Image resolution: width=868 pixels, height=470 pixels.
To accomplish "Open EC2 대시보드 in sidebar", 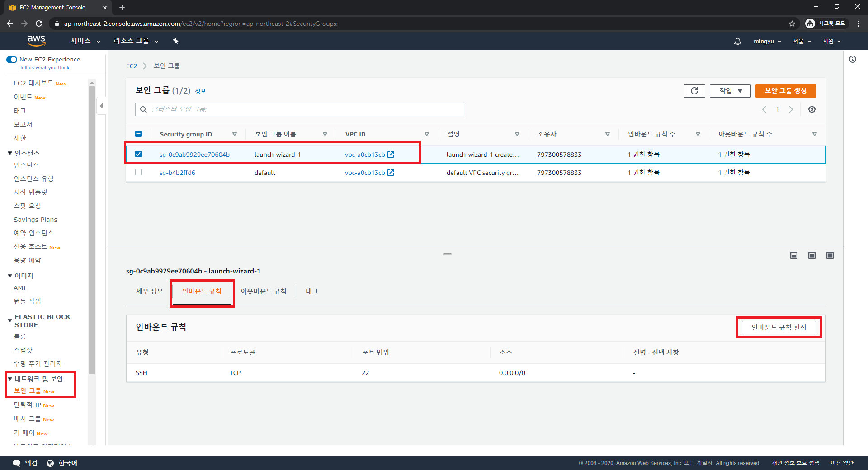I will [x=33, y=83].
